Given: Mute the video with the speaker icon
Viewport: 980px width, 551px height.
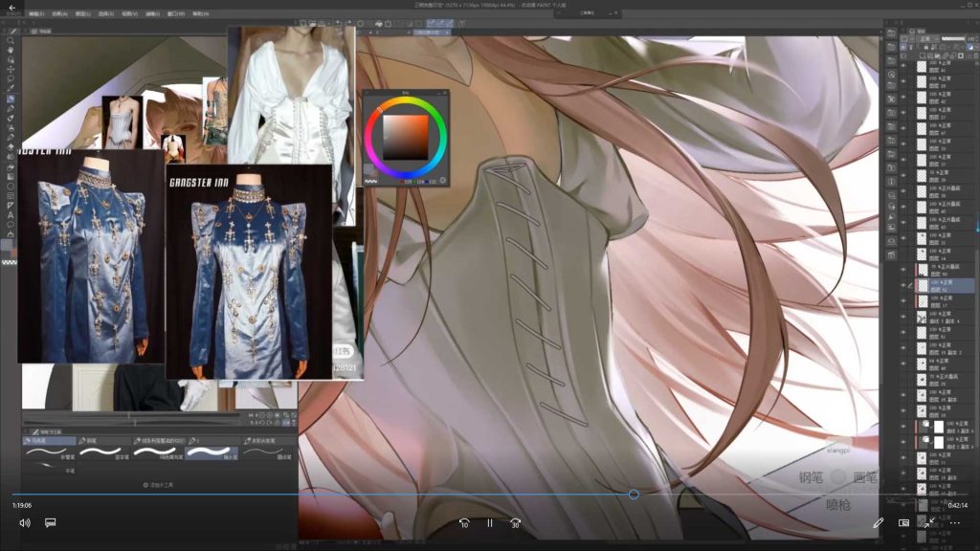Looking at the screenshot, I should pos(25,523).
